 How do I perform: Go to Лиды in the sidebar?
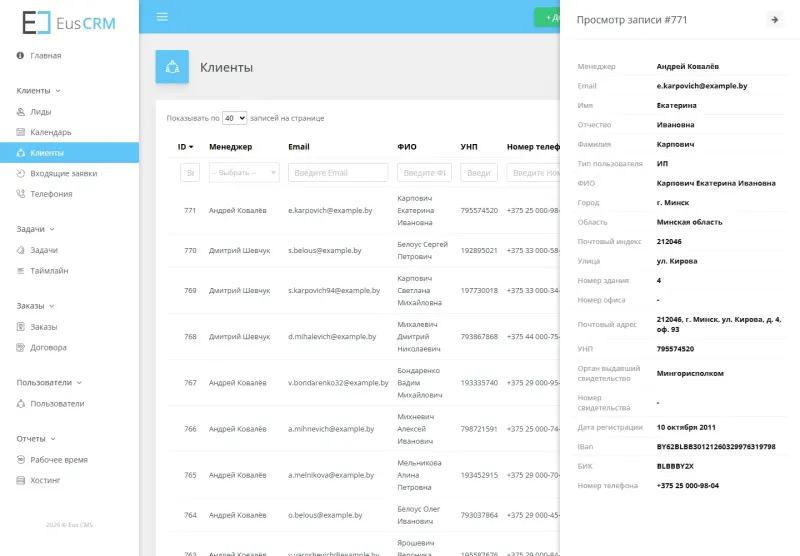[40, 112]
